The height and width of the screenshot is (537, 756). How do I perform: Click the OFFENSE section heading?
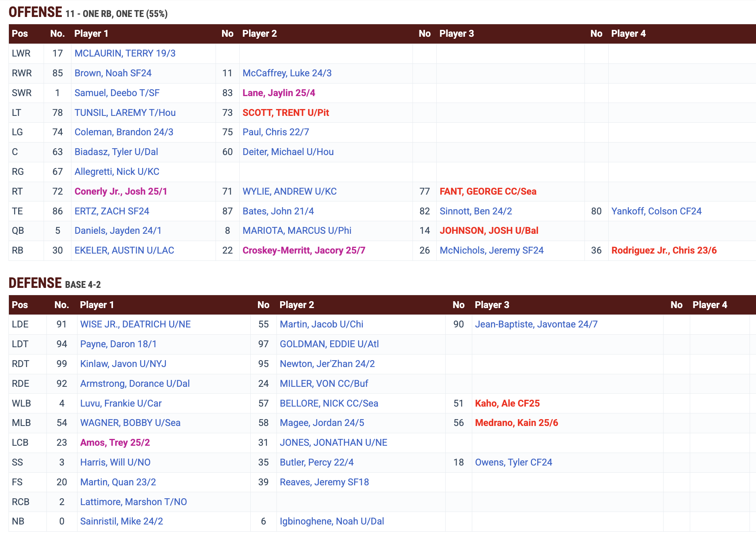36,12
